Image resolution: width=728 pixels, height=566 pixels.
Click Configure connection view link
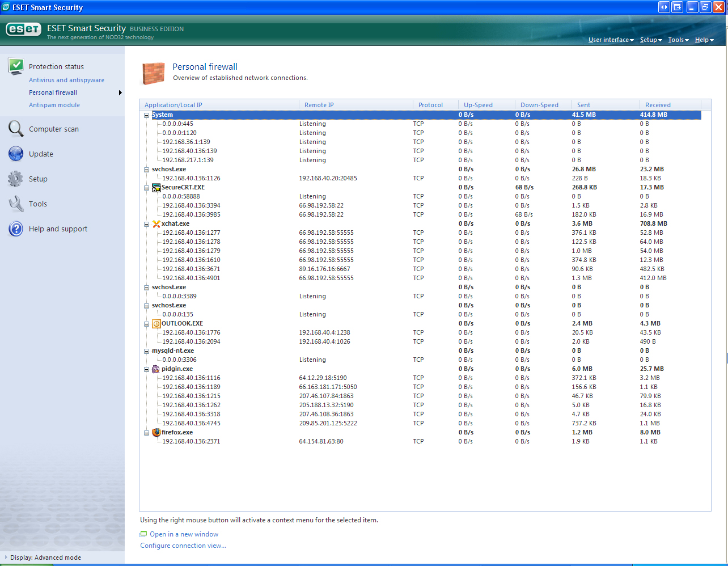tap(183, 546)
